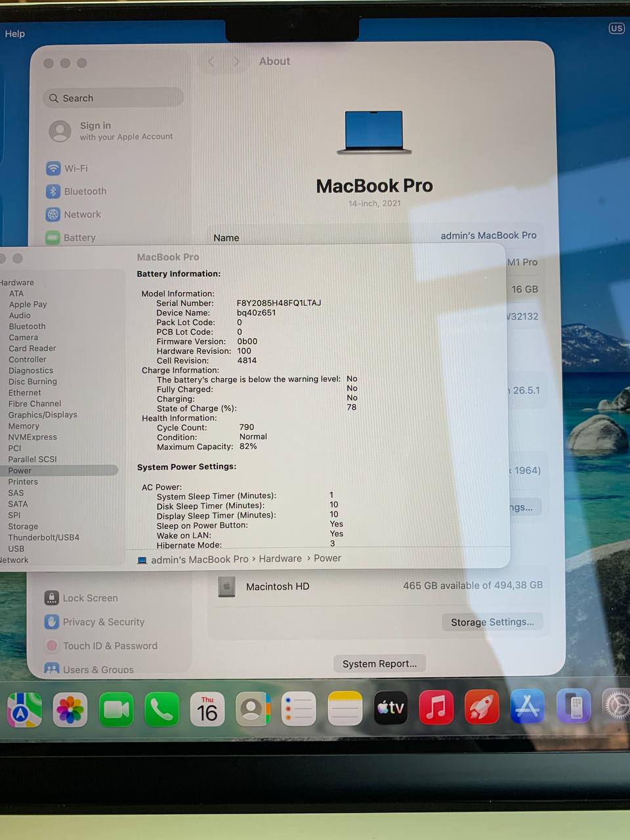Click the US input source menu bar icon
Viewport: 630px width, 840px height.
[x=616, y=28]
